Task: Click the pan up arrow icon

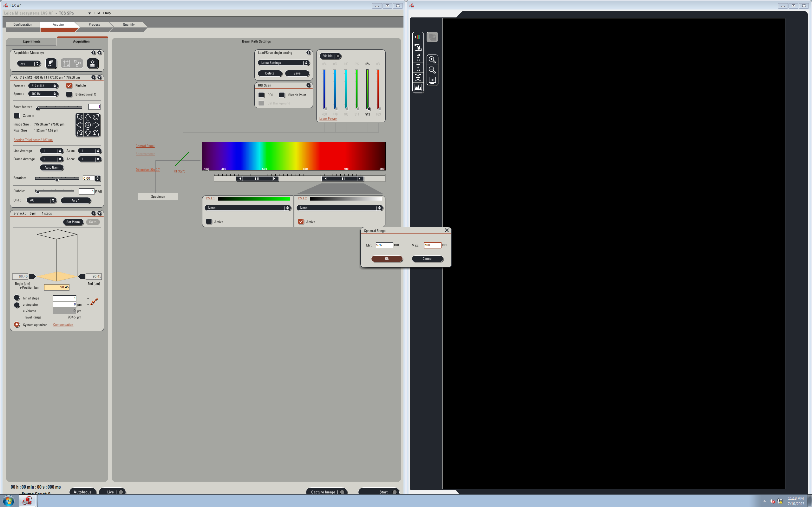Action: coord(88,117)
